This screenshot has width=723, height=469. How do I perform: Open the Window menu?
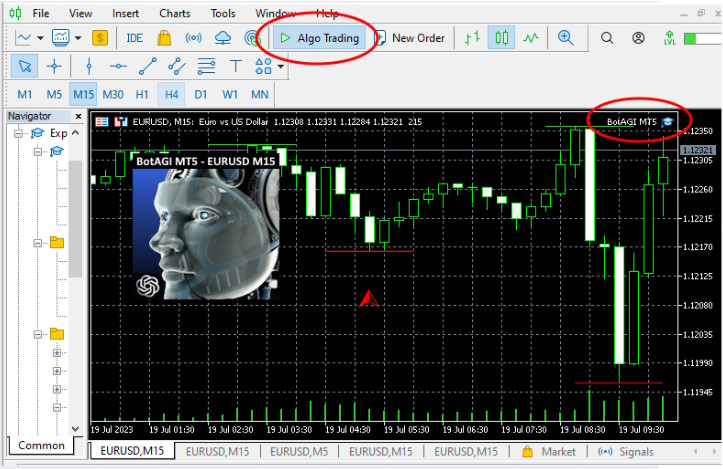point(275,13)
